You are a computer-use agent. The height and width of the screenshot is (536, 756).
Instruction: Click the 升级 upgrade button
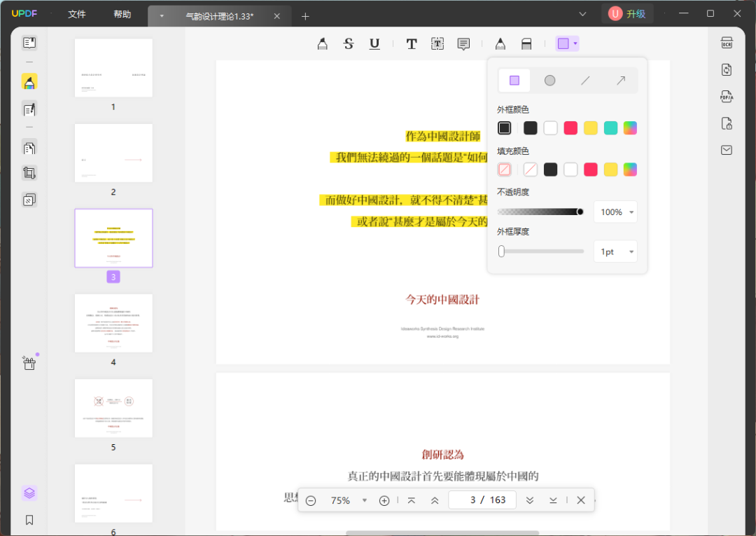[x=627, y=13]
